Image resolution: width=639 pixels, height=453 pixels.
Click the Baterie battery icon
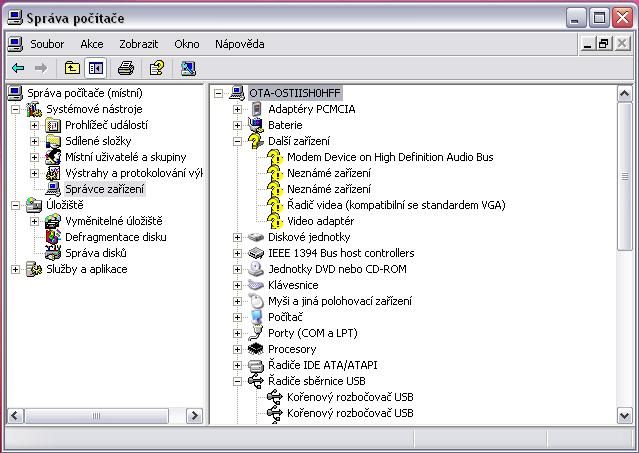[x=256, y=125]
